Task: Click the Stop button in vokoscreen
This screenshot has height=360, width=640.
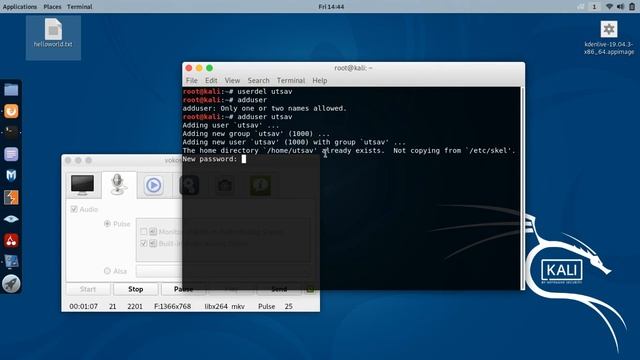Action: click(x=136, y=289)
